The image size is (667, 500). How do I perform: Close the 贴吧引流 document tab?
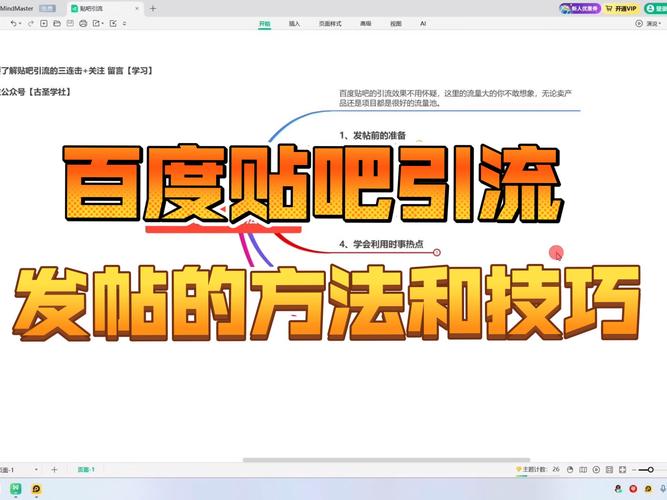coord(135,8)
